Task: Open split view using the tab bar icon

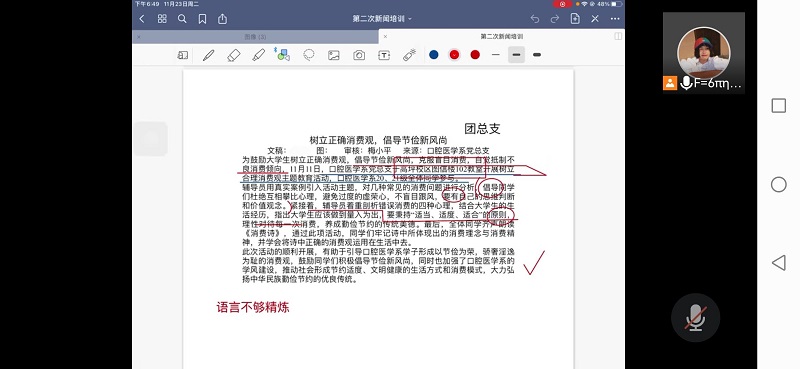Action: coord(618,37)
